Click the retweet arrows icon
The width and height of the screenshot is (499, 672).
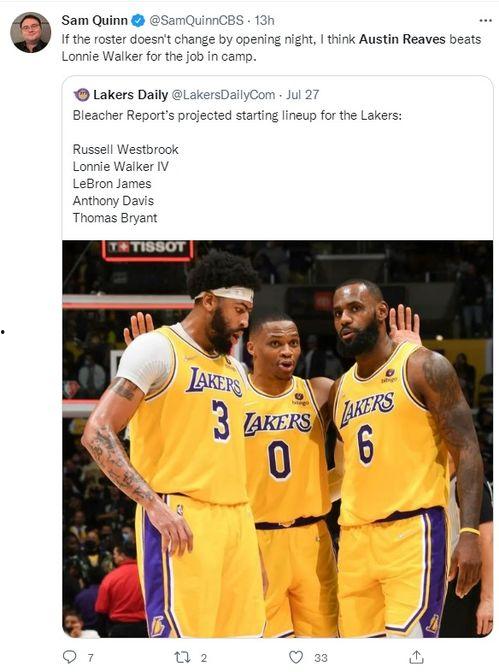(183, 657)
